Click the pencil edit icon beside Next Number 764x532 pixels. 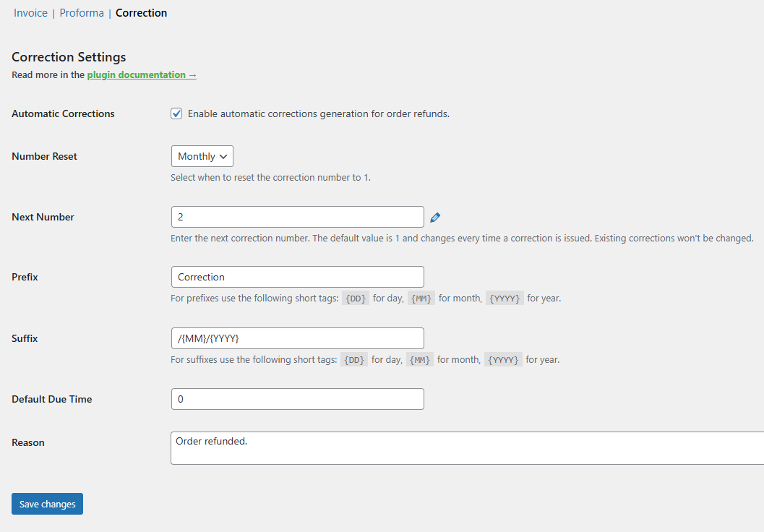(x=435, y=216)
